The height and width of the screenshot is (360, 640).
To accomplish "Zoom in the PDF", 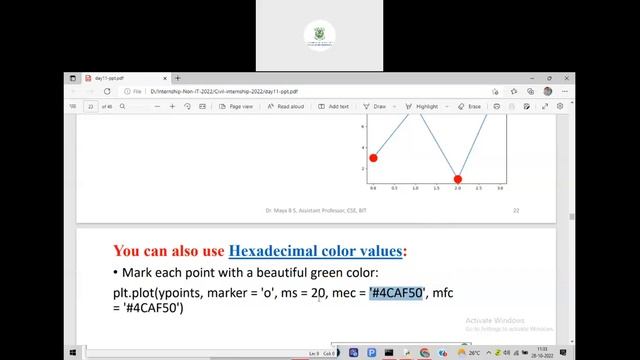I will click(x=172, y=107).
